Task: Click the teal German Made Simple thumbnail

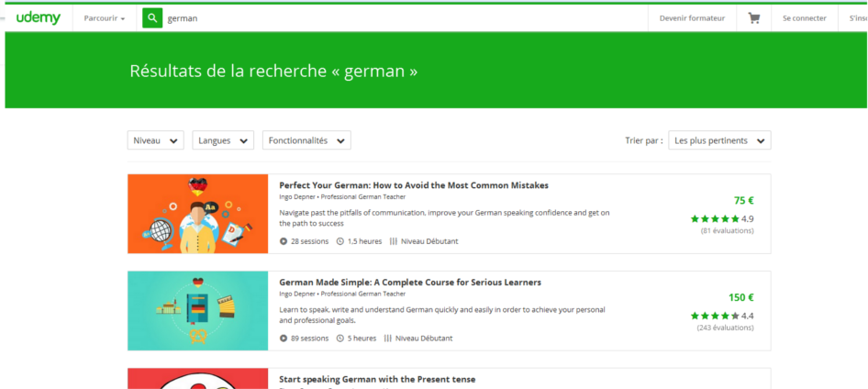Action: (x=197, y=311)
